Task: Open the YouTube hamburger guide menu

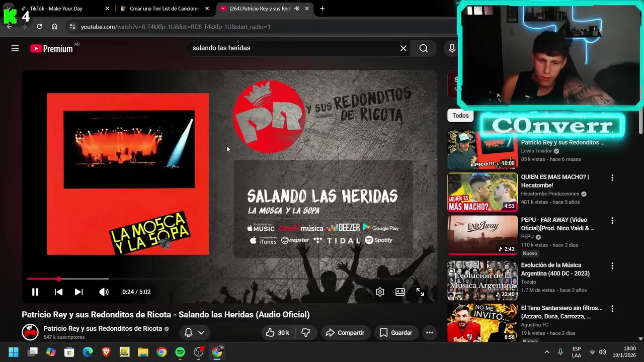Action: point(15,48)
